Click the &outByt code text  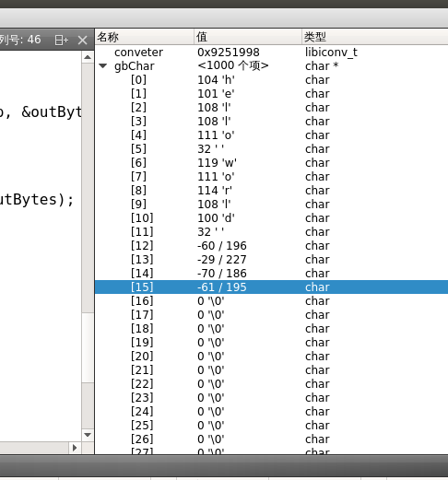[52, 112]
